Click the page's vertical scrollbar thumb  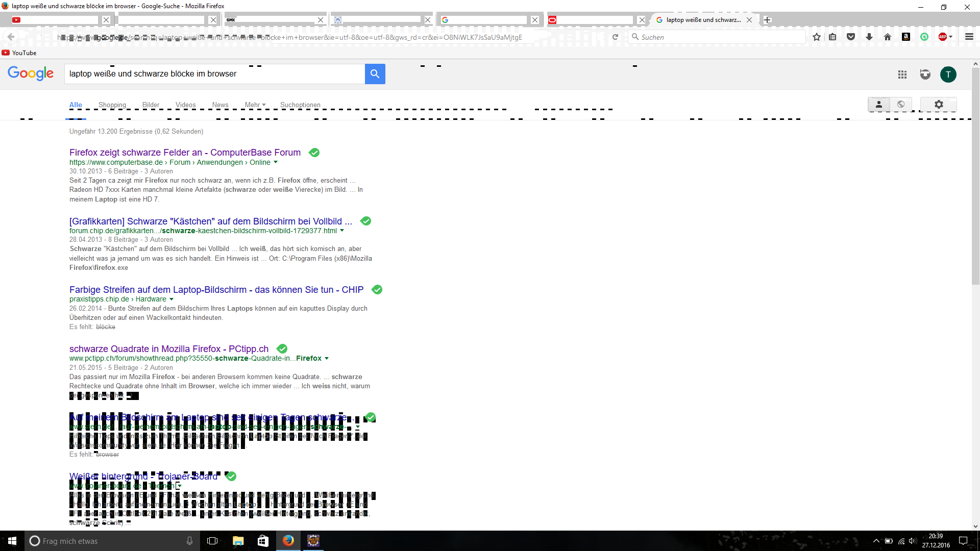click(975, 176)
